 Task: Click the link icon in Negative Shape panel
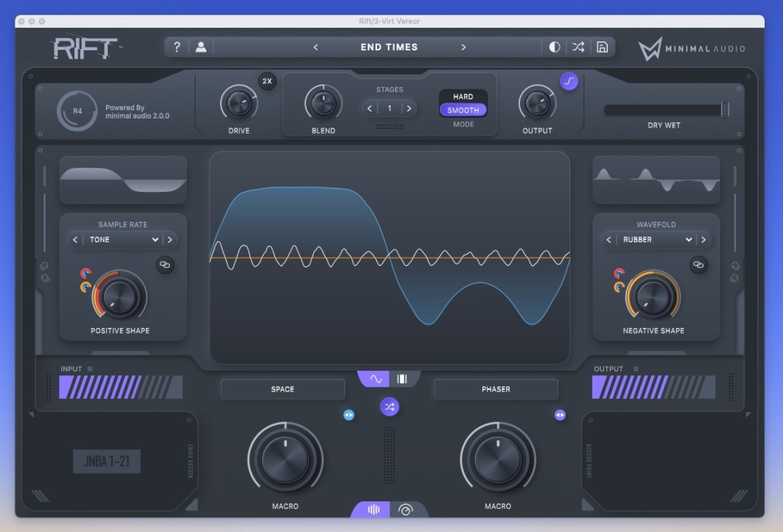click(x=697, y=264)
